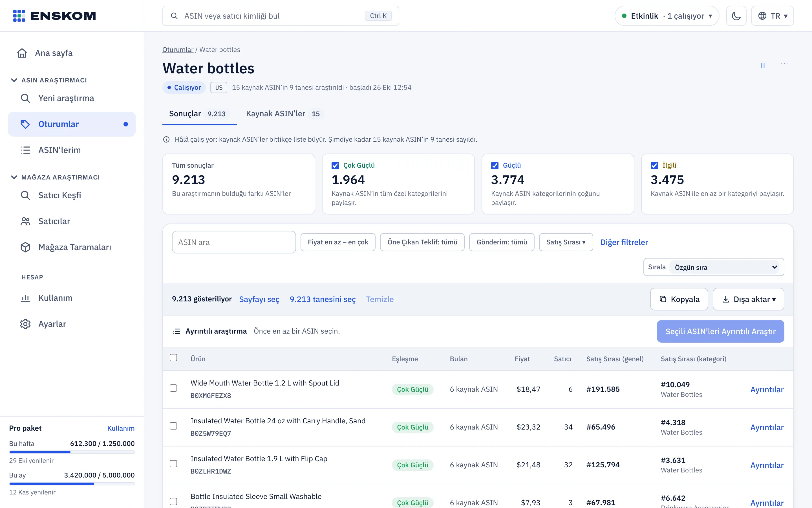Open Mağaza Taramaları in the sidebar
This screenshot has width=812, height=508.
click(72, 247)
